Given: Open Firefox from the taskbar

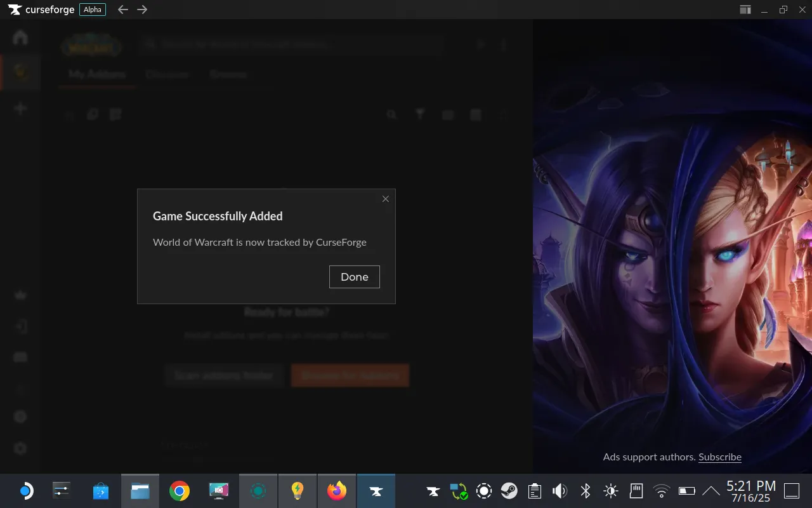Looking at the screenshot, I should coord(336,490).
